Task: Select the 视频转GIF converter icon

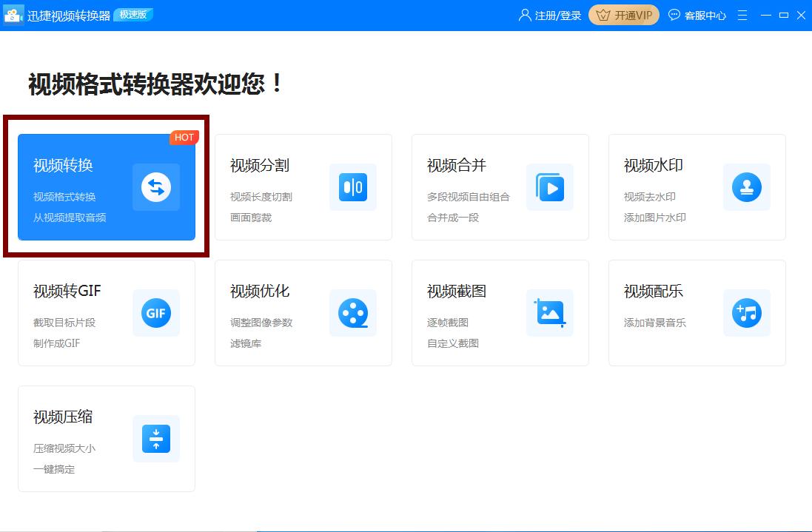Action: [x=156, y=313]
